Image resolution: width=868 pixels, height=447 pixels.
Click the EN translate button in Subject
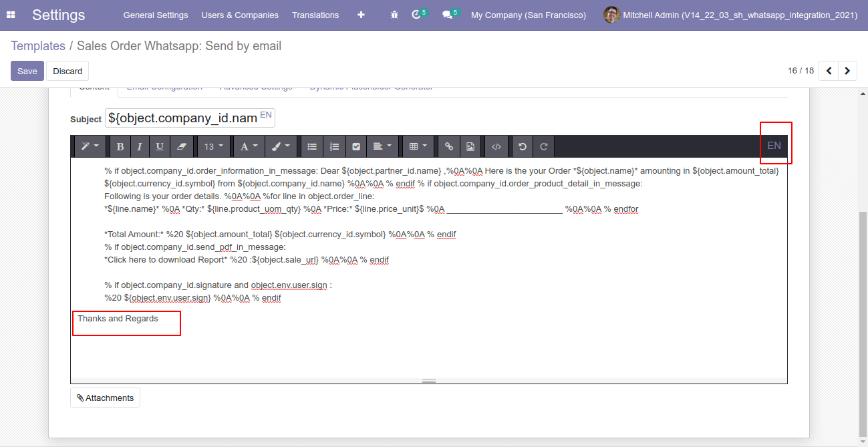[x=266, y=115]
